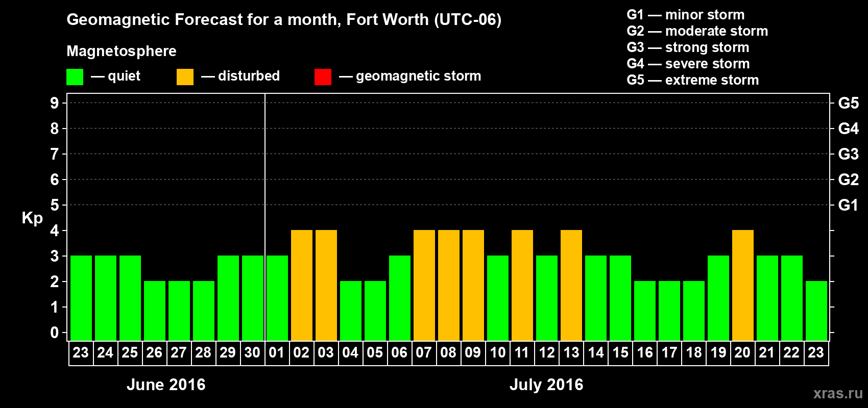The image size is (868, 408).
Task: Click the '— geomagnetic storm' legend label
Action: (410, 76)
